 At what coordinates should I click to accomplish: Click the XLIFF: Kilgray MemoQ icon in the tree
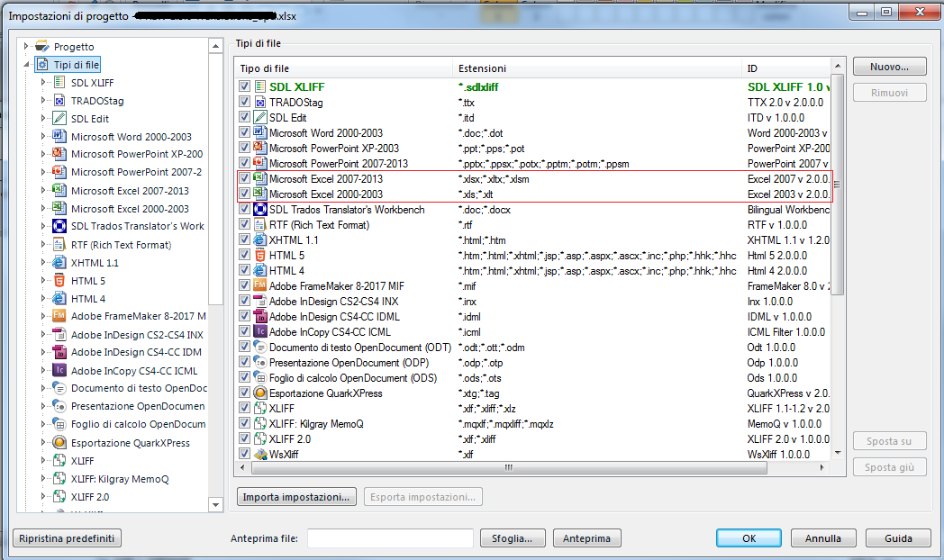coord(59,479)
